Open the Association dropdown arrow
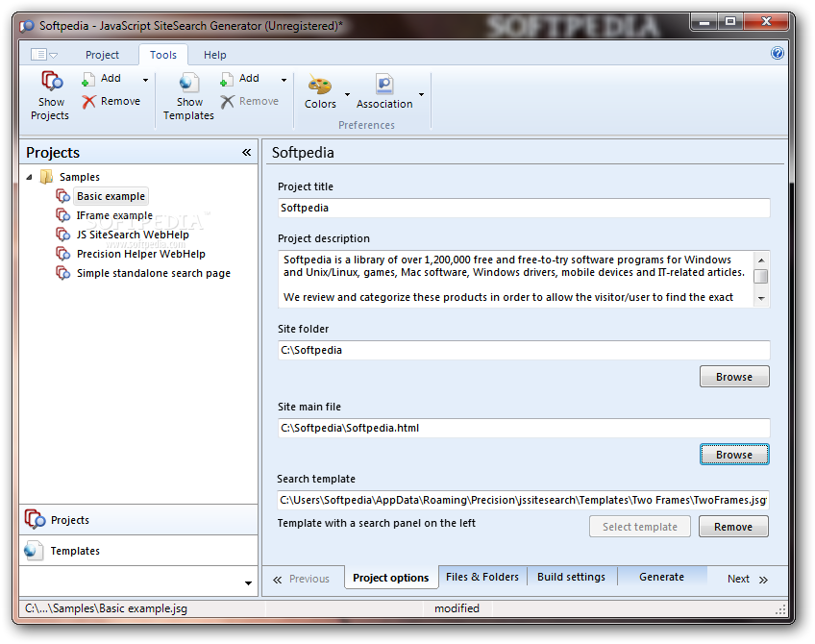The width and height of the screenshot is (815, 644). pyautogui.click(x=422, y=94)
